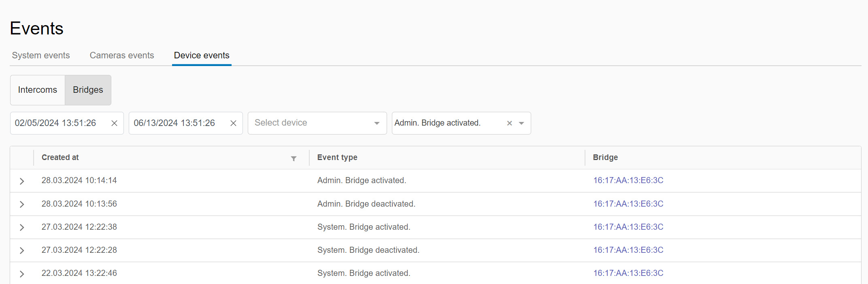Clear the end date 06/13/2024 field

pyautogui.click(x=233, y=123)
